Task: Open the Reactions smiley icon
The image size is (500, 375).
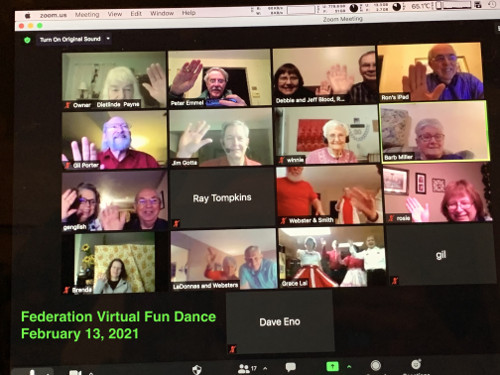Action: (x=416, y=364)
